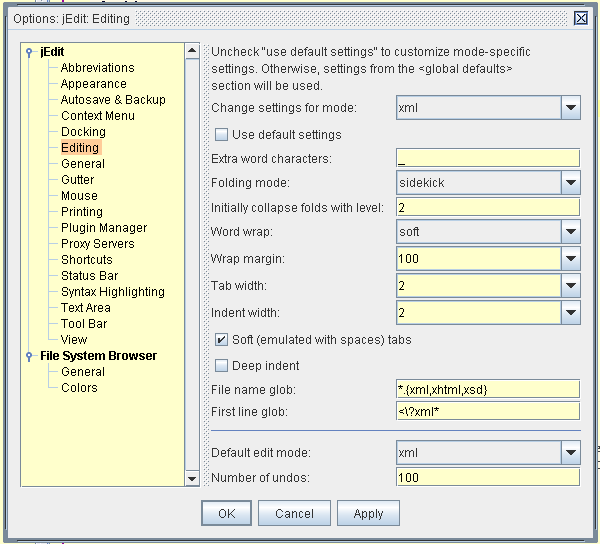Open the Tool Bar pane
This screenshot has height=544, width=600.
(84, 324)
